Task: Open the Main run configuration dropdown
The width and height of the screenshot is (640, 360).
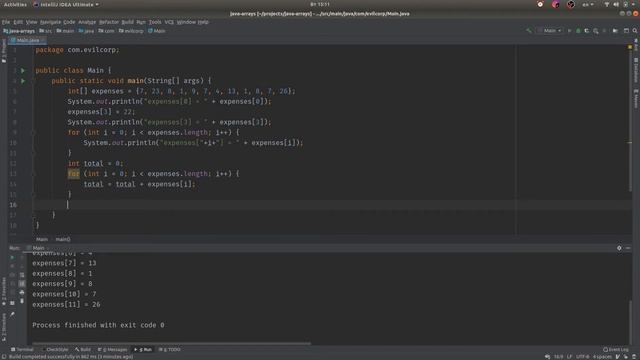Action: coord(550,31)
